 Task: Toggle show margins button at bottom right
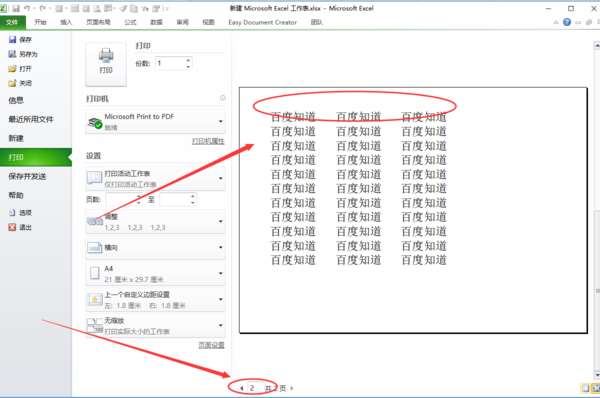[x=585, y=388]
